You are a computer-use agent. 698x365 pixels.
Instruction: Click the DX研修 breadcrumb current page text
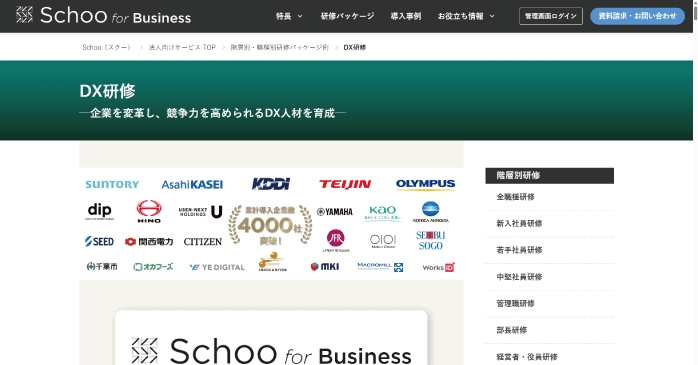(x=354, y=47)
